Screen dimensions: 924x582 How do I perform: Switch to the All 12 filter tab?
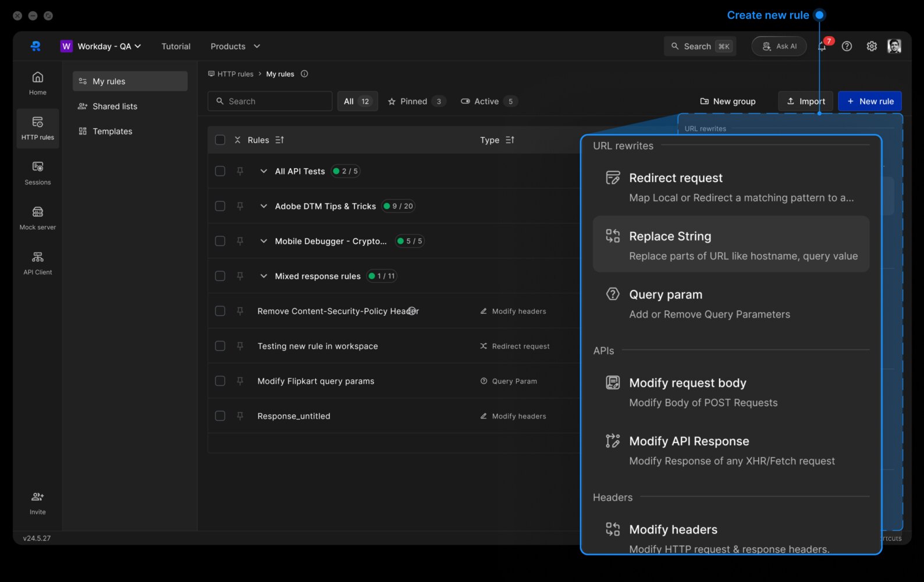[x=357, y=101]
